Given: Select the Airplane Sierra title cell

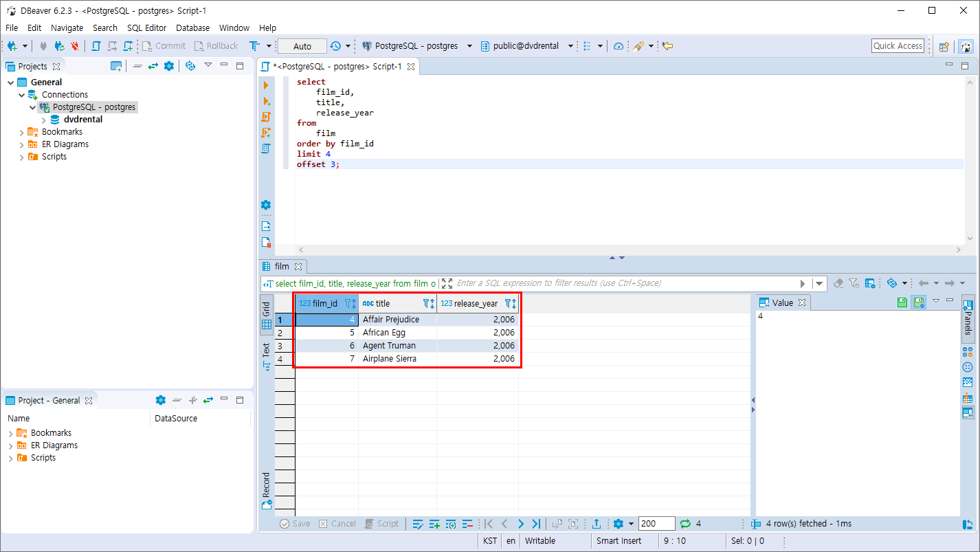Looking at the screenshot, I should (x=397, y=359).
